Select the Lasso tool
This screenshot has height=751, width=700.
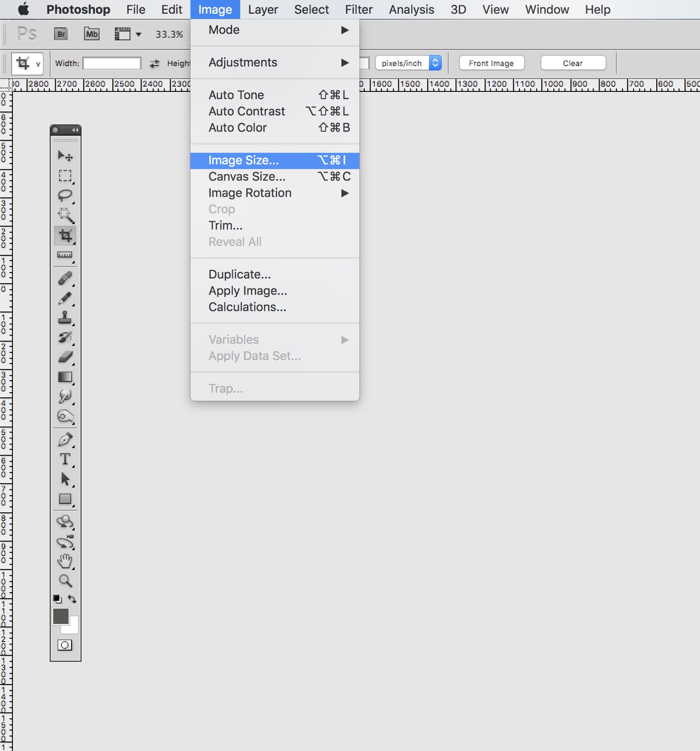point(65,195)
